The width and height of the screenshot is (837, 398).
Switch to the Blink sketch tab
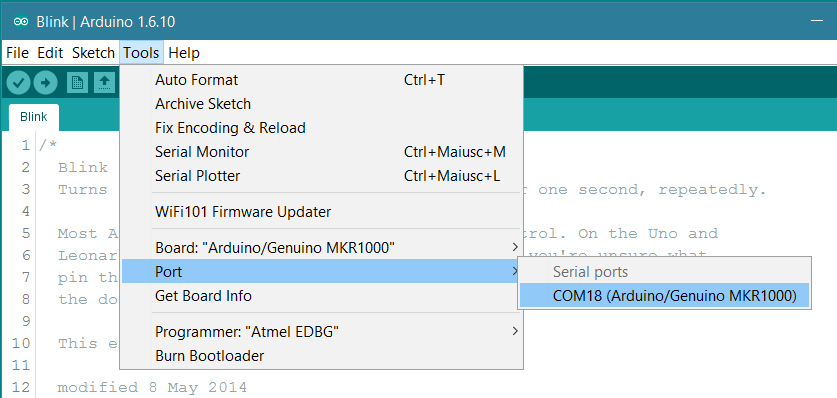pos(34,117)
